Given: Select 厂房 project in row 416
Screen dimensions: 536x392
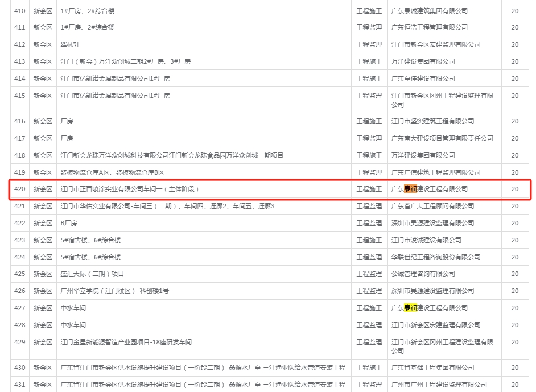Looking at the screenshot, I should pos(67,121).
